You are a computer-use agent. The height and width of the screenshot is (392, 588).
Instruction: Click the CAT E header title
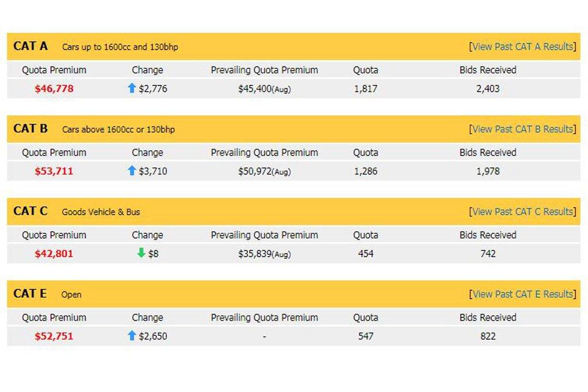pos(30,294)
